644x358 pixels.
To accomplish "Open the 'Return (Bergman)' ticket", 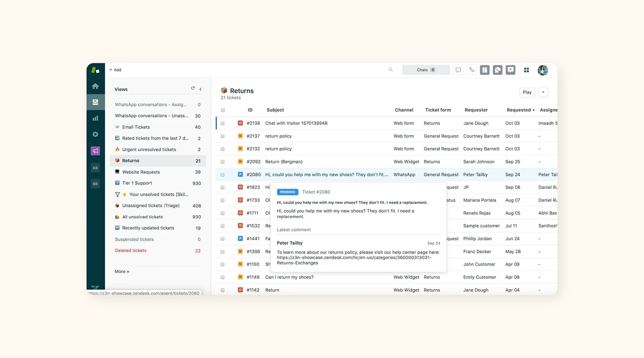I will [284, 162].
